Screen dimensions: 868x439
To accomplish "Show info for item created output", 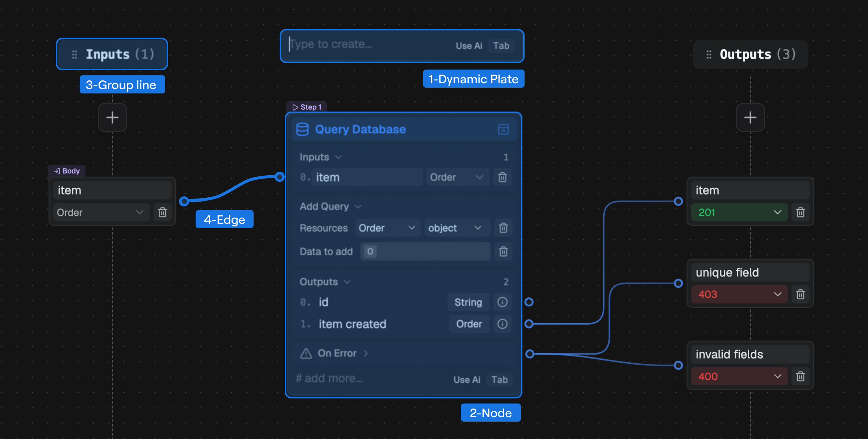I will pyautogui.click(x=502, y=324).
